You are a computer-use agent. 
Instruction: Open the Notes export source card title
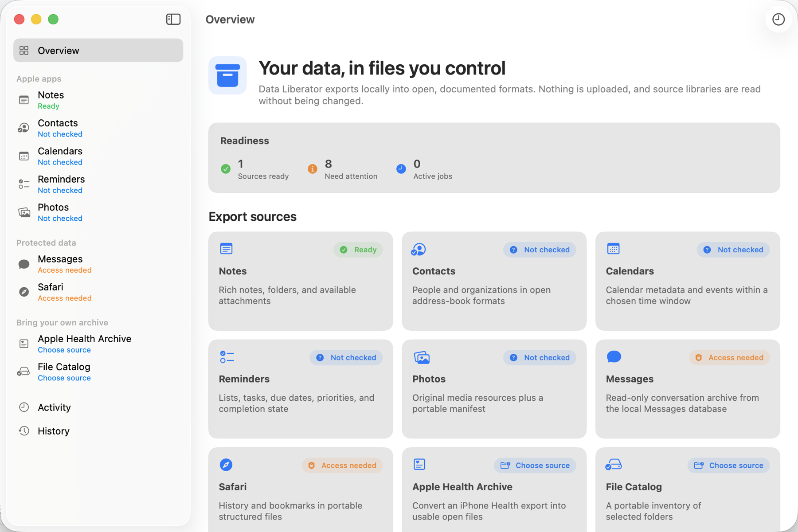click(x=233, y=271)
